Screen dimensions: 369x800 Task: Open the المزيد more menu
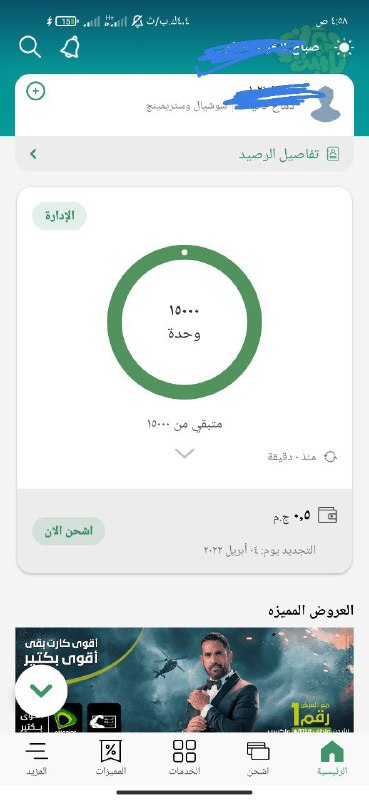click(x=37, y=758)
